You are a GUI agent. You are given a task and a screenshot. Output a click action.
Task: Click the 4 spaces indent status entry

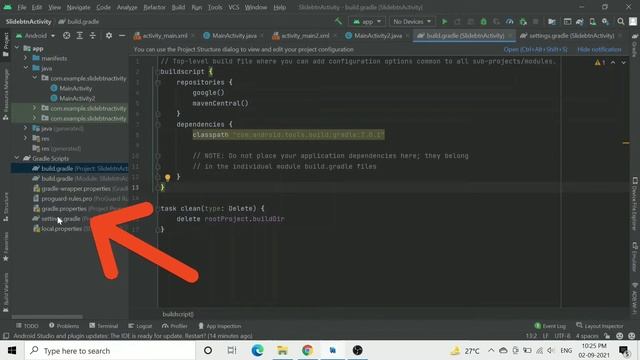pos(587,336)
